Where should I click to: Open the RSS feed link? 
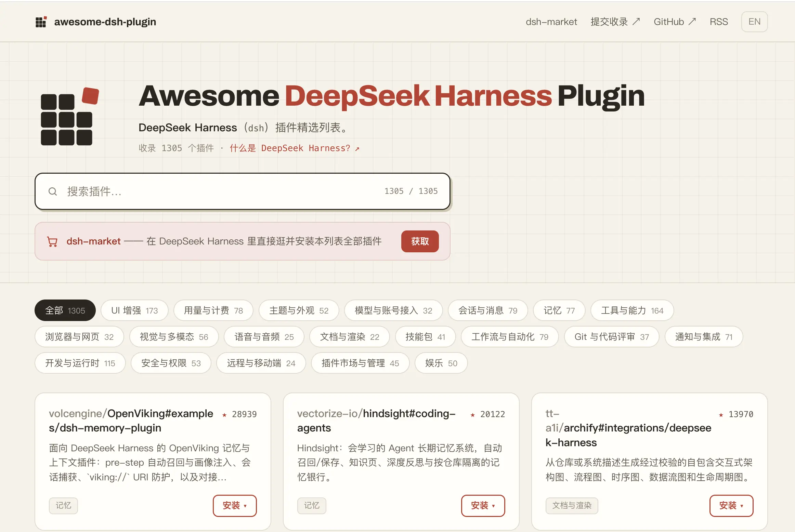(x=719, y=22)
